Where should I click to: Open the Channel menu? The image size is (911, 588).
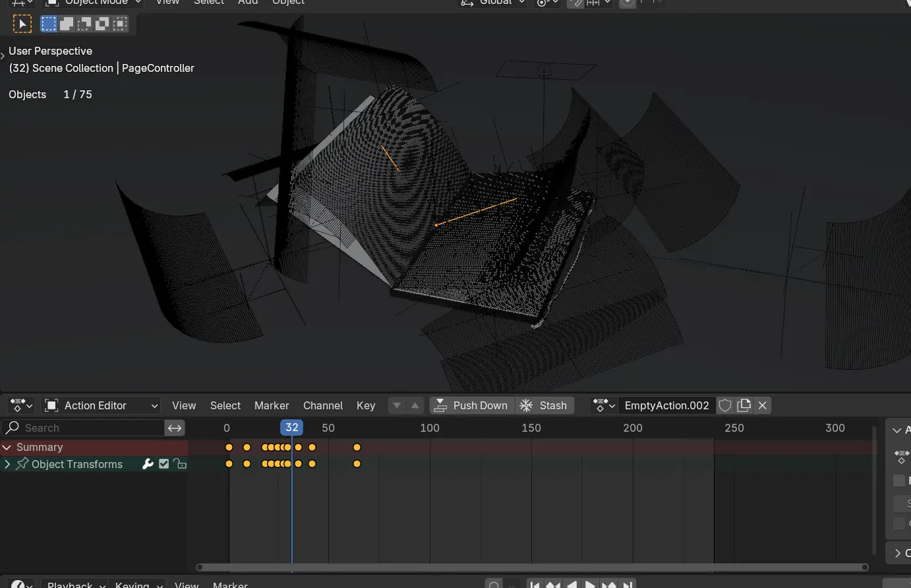322,405
